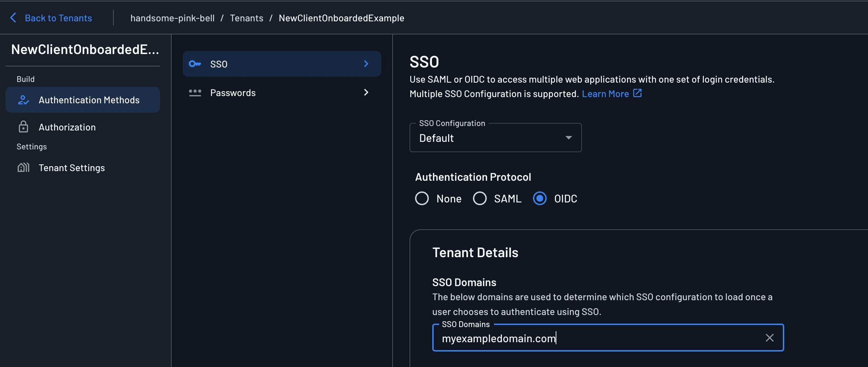Select the None authentication protocol
868x367 pixels.
[x=422, y=199]
